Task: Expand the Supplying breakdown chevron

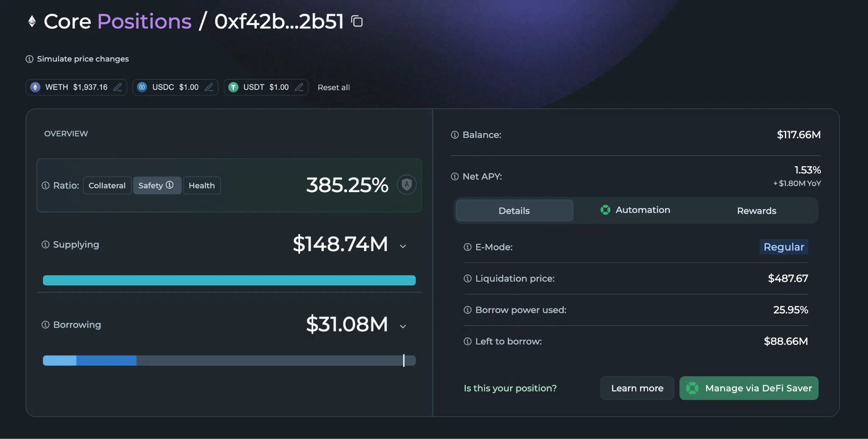Action: click(403, 246)
